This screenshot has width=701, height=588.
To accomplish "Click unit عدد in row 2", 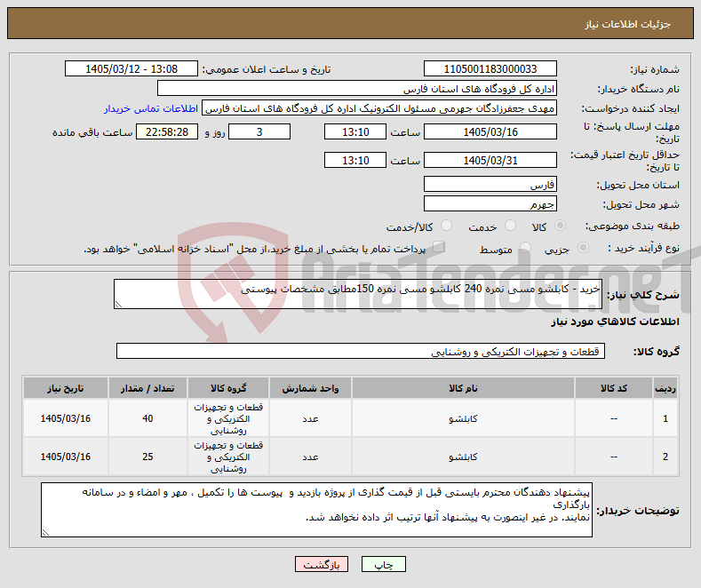I will point(310,457).
